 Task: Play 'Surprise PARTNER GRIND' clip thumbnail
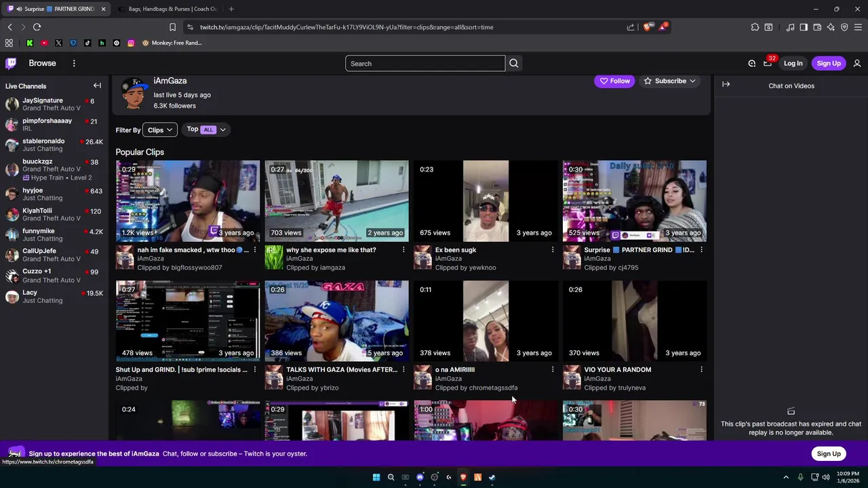point(635,201)
